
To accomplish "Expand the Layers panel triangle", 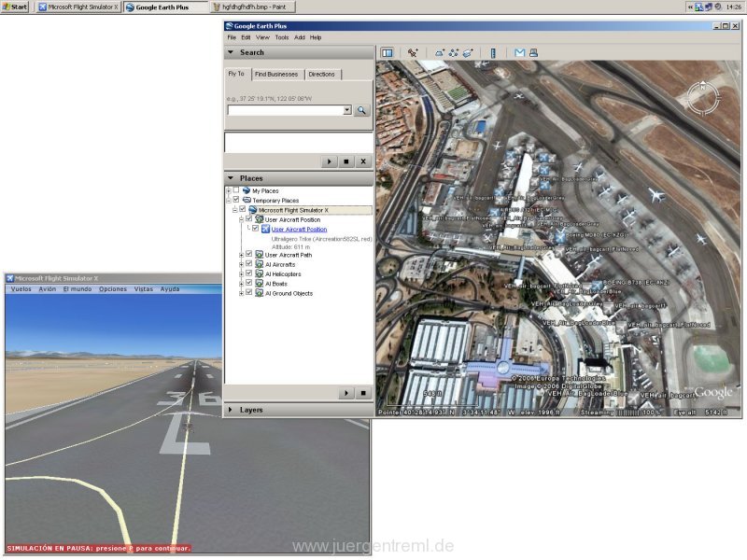I will coord(231,410).
